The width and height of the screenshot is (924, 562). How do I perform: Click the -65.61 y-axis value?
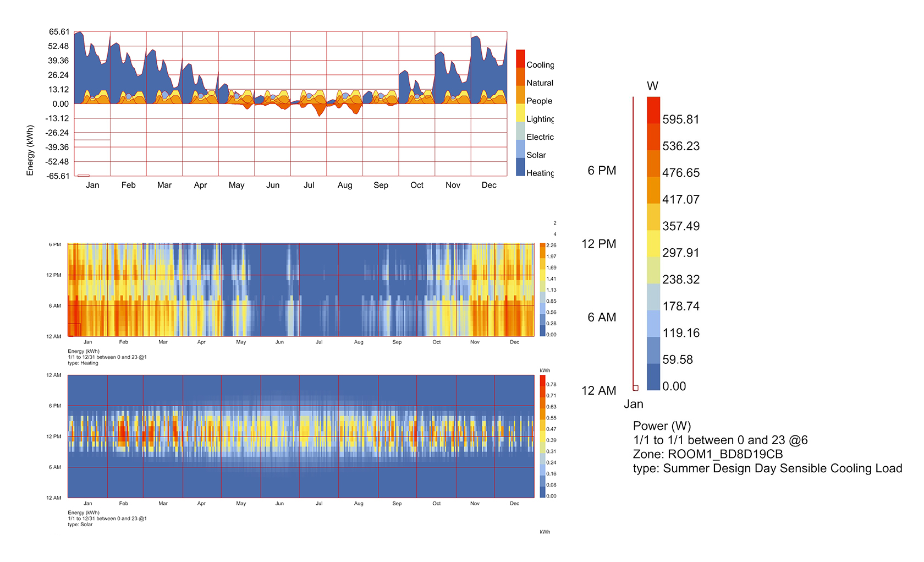pos(57,176)
